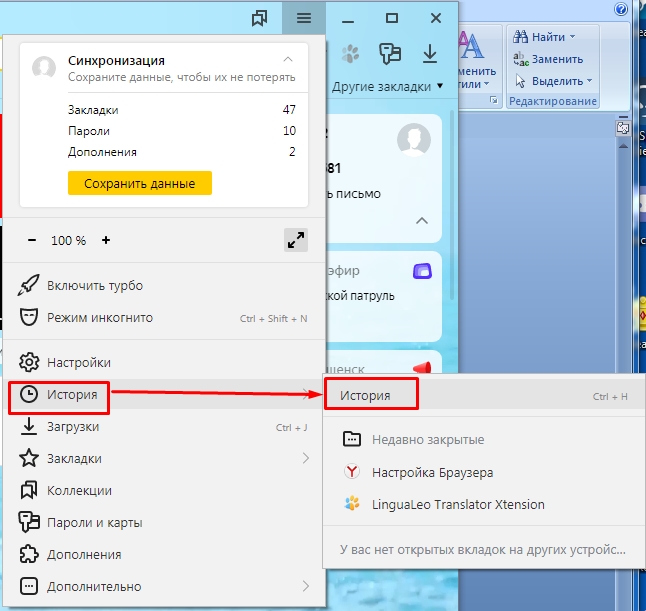
Task: Click the hamburger menu button
Action: 304,18
